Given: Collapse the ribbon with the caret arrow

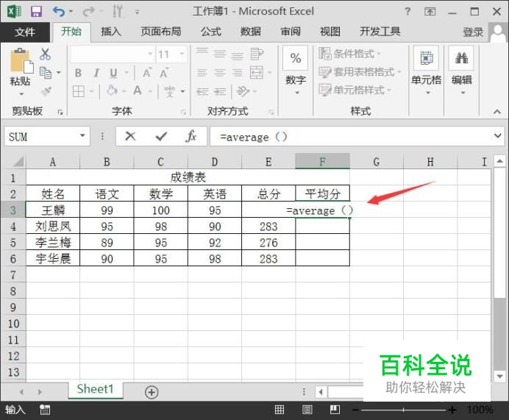Looking at the screenshot, I should (x=497, y=112).
